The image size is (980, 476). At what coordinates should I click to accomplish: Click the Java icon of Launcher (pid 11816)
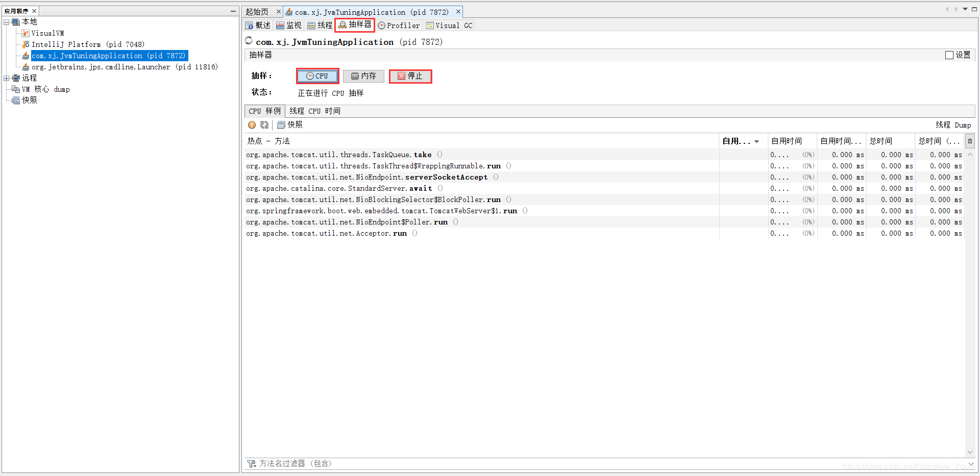26,67
